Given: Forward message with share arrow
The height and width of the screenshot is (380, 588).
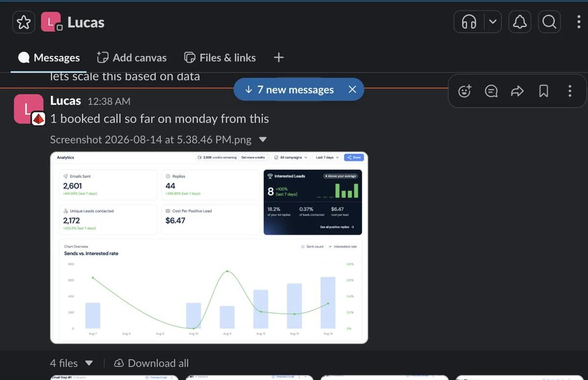Looking at the screenshot, I should pos(517,91).
